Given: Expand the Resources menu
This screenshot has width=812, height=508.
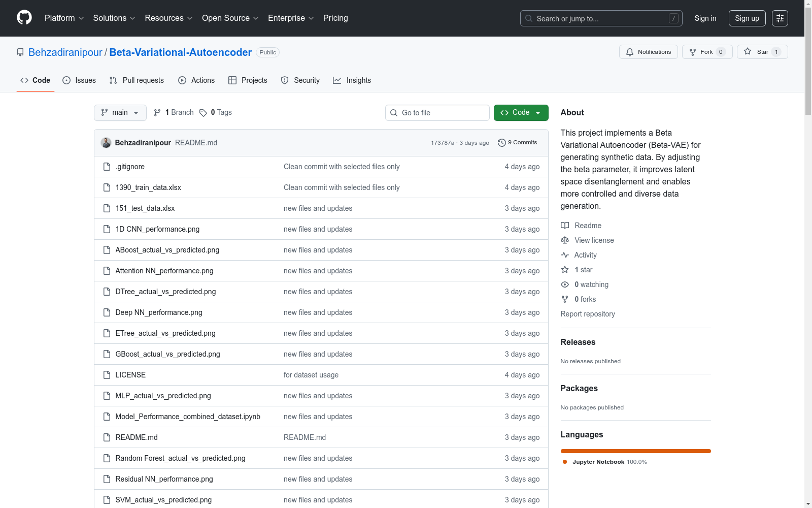Looking at the screenshot, I should 168,18.
